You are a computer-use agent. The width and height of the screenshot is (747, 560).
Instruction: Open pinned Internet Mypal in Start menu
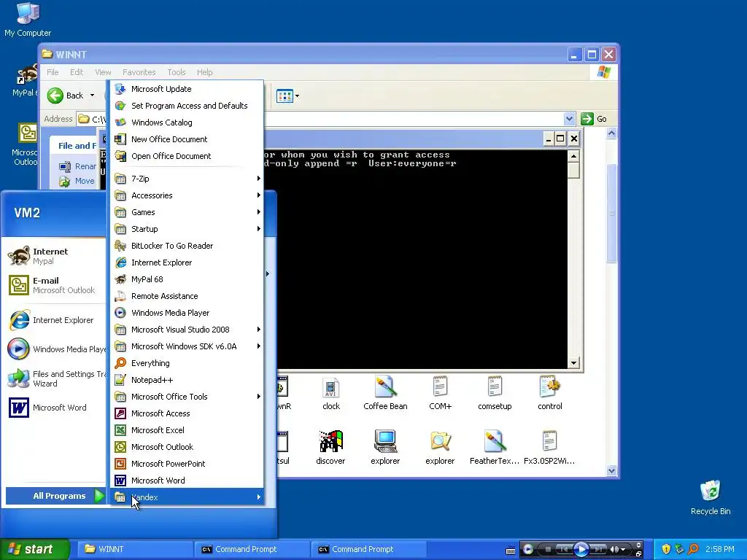(x=55, y=256)
